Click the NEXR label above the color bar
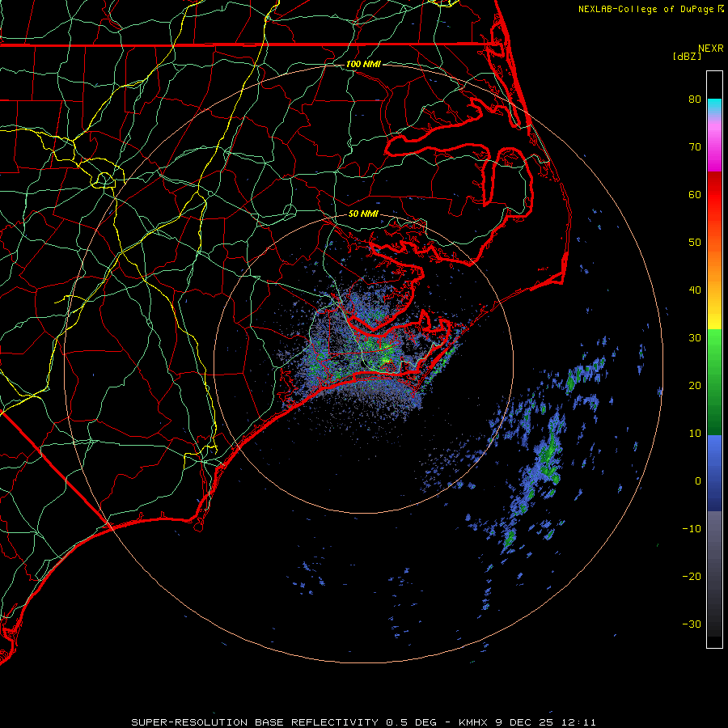Viewport: 728px width, 728px height. 711,49
